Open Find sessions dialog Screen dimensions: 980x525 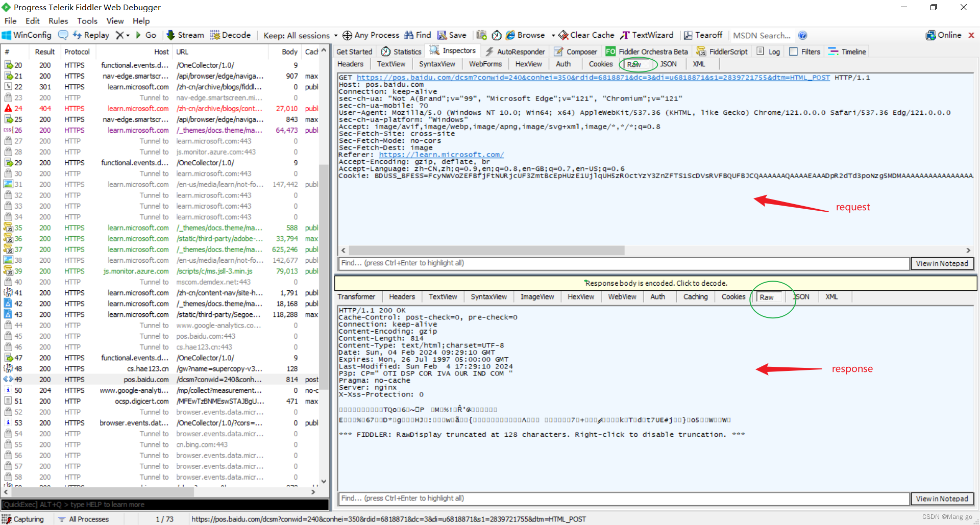click(418, 35)
